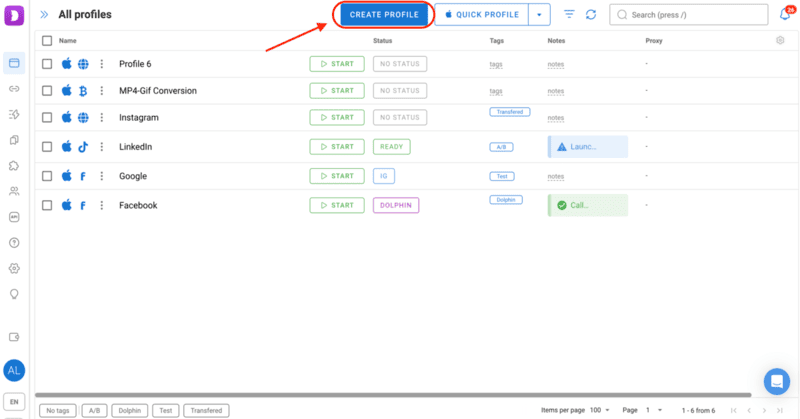Open the Page number dropdown

tap(654, 410)
